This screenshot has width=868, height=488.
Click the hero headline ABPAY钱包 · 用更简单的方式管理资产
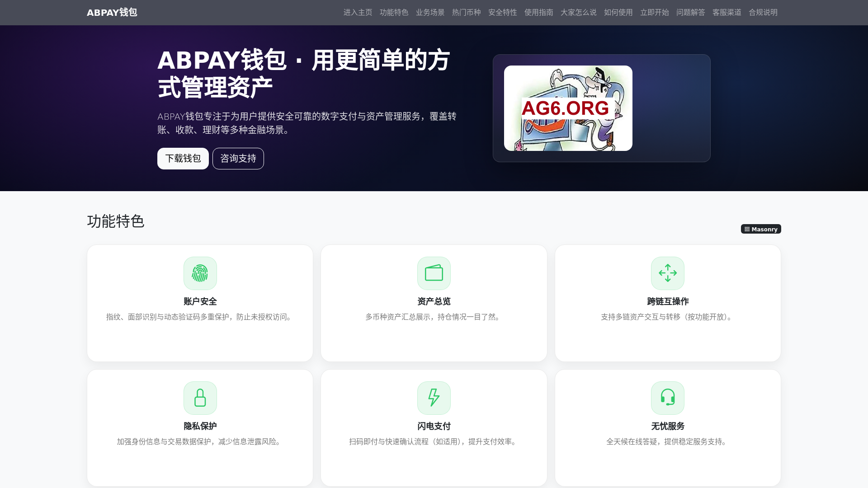pos(304,74)
